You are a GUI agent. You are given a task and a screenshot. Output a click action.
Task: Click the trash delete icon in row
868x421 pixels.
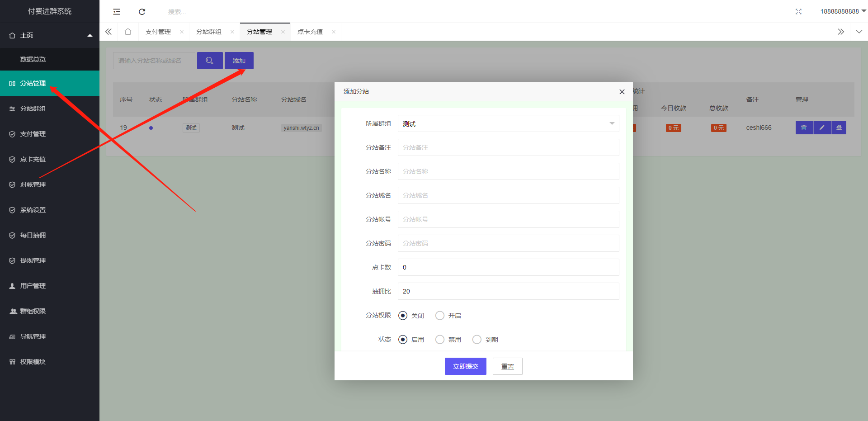point(804,128)
